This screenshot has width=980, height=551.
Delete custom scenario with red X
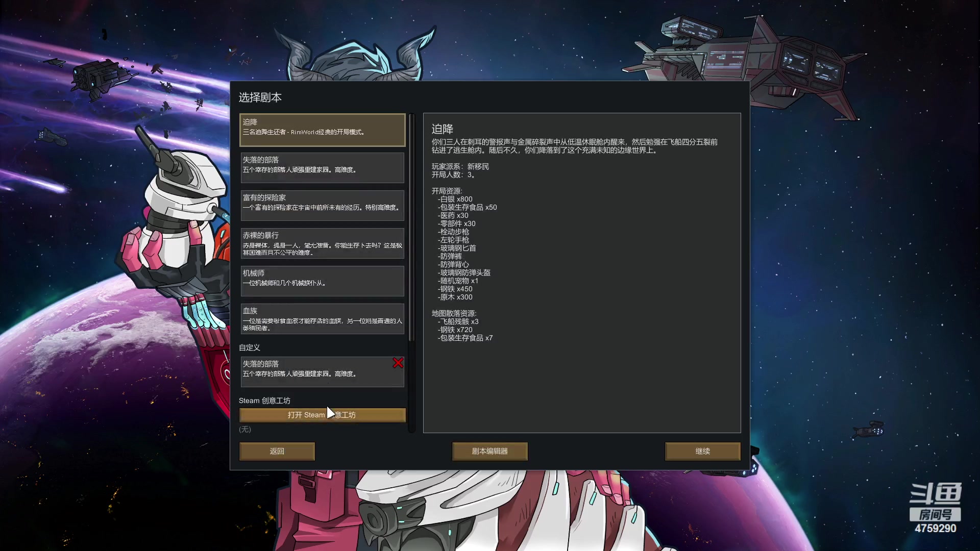pyautogui.click(x=398, y=363)
